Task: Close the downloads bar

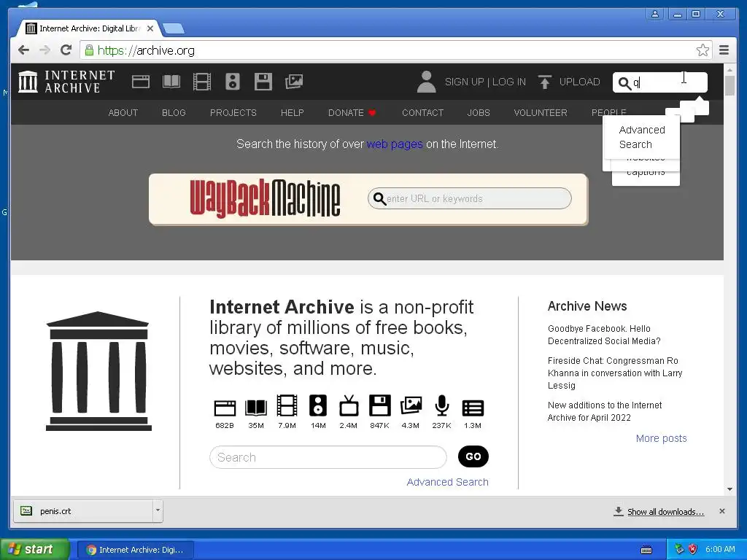Action: [721, 511]
